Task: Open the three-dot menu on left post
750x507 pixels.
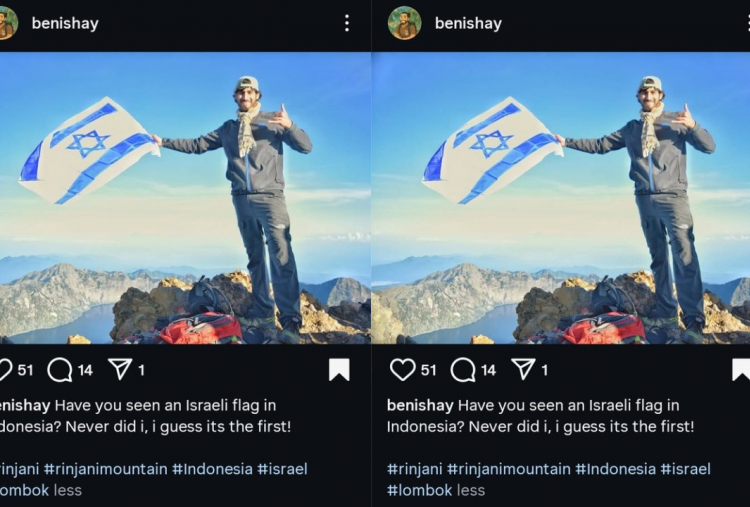Action: pos(347,23)
